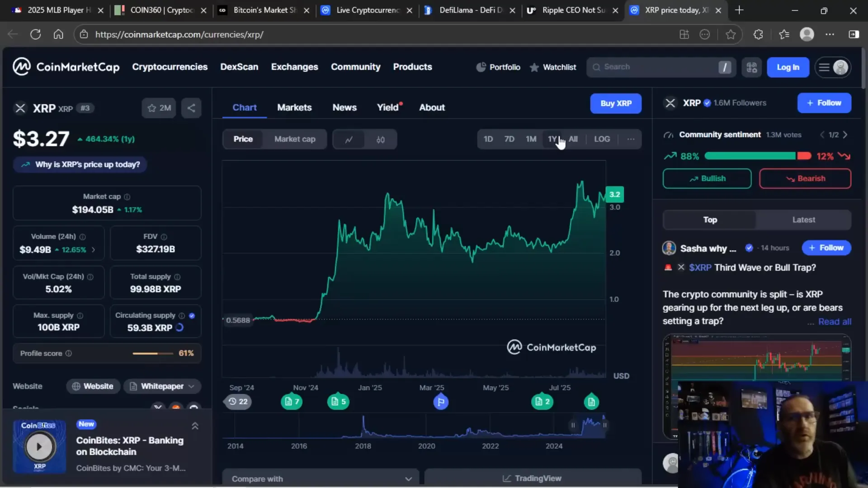The height and width of the screenshot is (488, 868).
Task: Open Why is XRP's price up today
Action: [80, 164]
